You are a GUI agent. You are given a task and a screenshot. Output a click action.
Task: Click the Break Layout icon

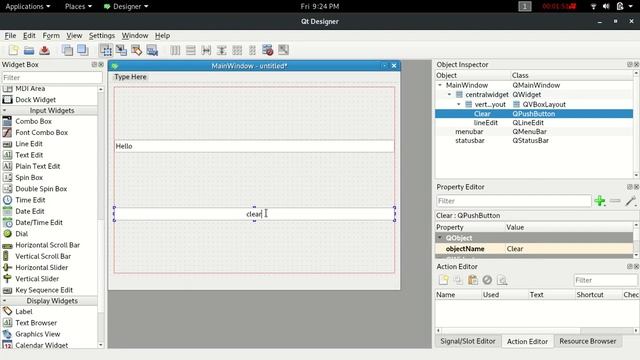click(268, 50)
